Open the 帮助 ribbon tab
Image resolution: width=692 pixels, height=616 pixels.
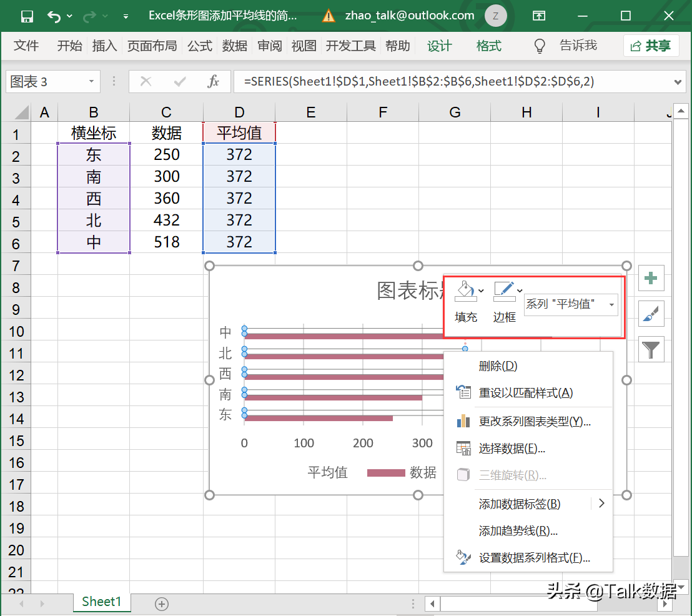click(398, 46)
